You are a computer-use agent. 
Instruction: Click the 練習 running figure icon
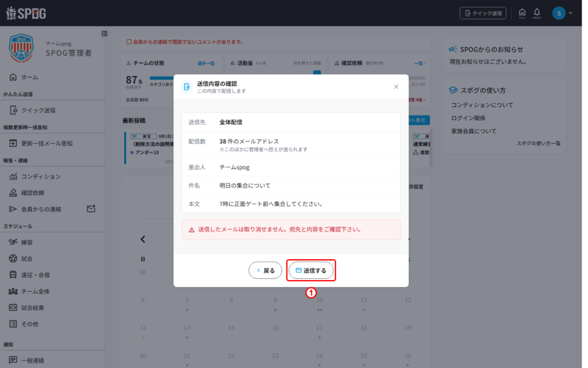point(13,242)
